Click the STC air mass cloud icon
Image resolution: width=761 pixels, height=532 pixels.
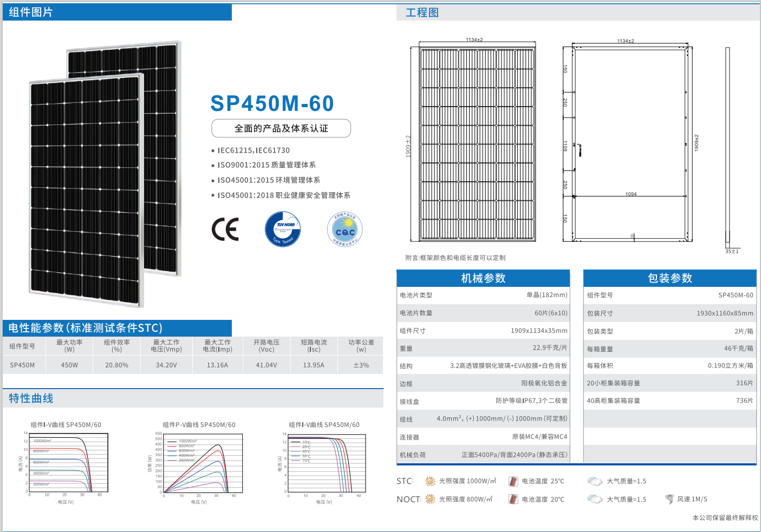(595, 481)
